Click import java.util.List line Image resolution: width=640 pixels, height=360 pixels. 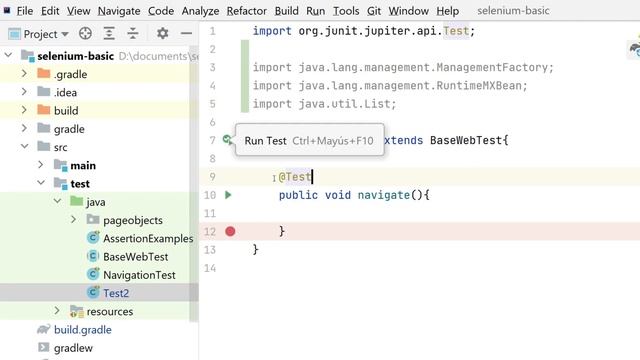[324, 104]
